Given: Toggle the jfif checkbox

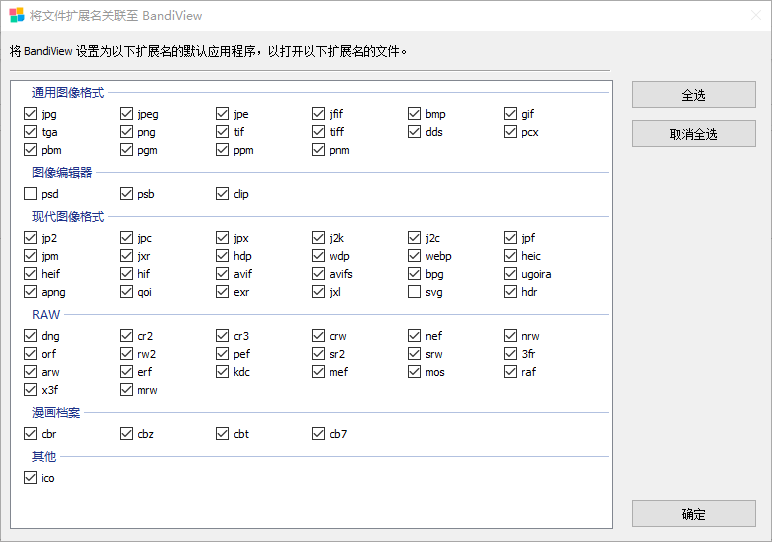Looking at the screenshot, I should 319,114.
